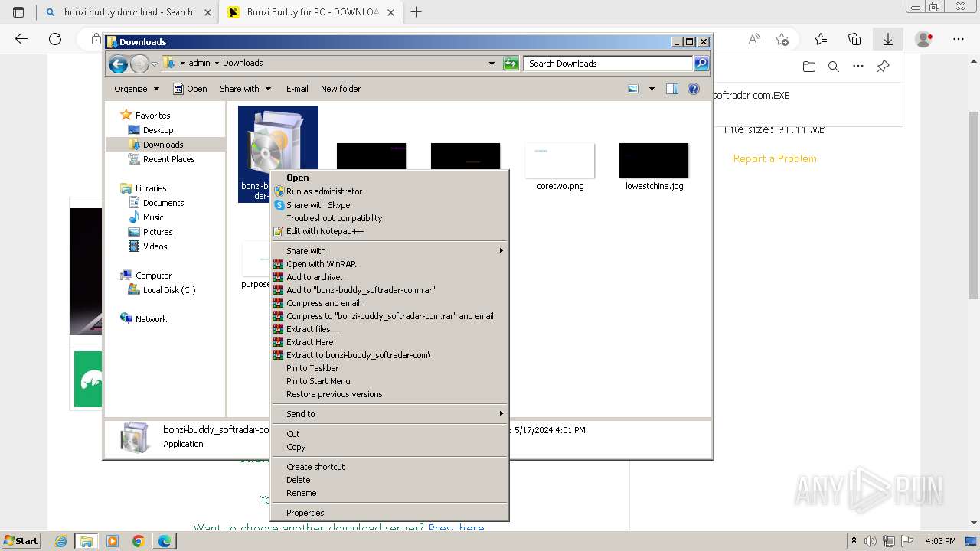Screen dimensions: 980x551
Task: Toggle the preview pane icon
Action: 671,89
